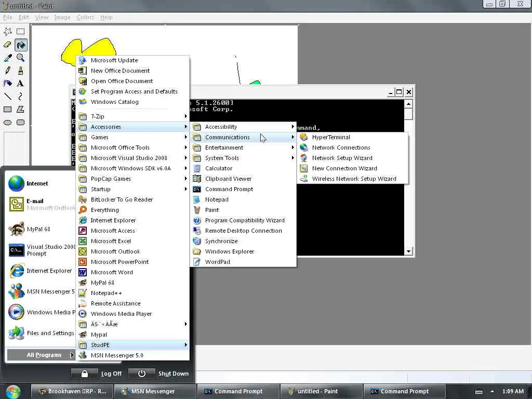
Task: Click the Shut Down button
Action: [x=159, y=374]
